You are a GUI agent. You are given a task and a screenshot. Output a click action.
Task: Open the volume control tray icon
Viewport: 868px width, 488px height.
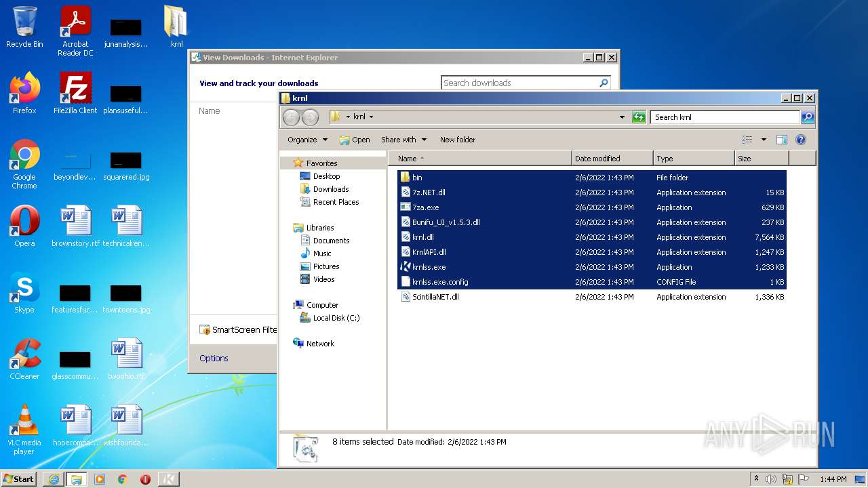[771, 479]
